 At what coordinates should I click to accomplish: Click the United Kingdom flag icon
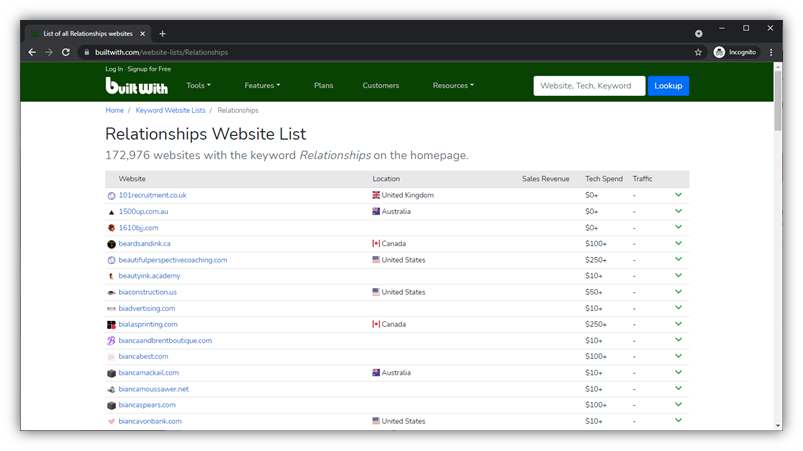(x=376, y=195)
